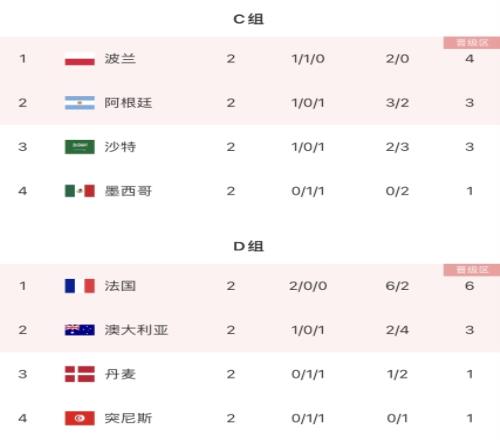
Task: Click the Poland flag icon
Action: pos(80,59)
